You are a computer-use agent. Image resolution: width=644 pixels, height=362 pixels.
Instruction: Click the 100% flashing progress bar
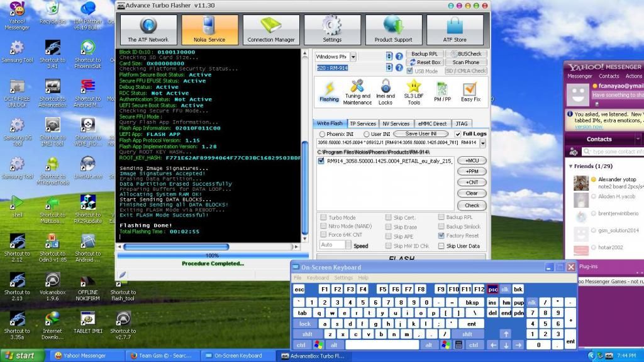pos(213,256)
